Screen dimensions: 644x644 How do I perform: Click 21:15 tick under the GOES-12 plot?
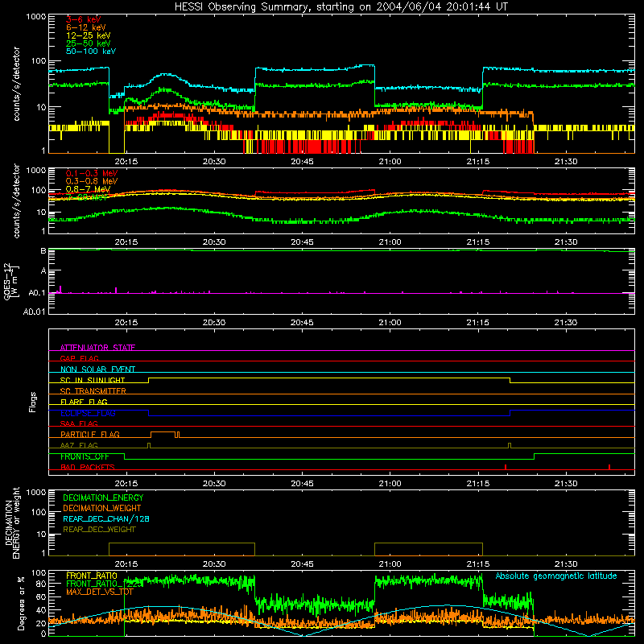click(477, 323)
